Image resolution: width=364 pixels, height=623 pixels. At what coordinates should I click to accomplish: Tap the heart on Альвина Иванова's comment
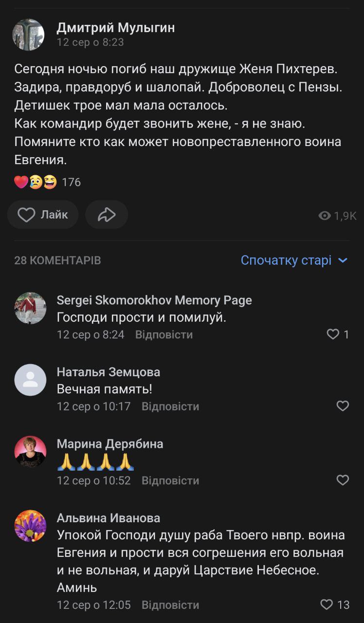click(327, 605)
